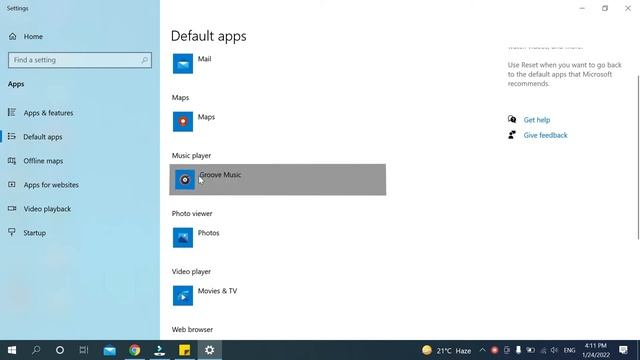Click the Find a setting search box
This screenshot has width=640, height=360.
coord(80,60)
